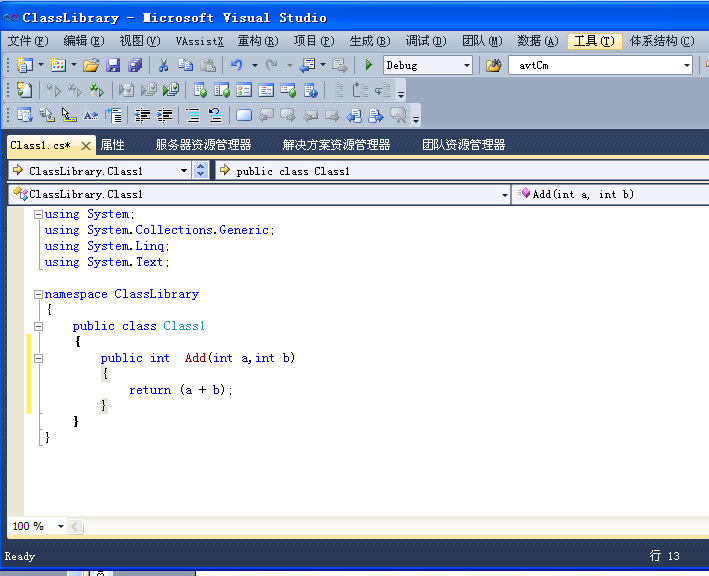
Task: Comment out the selected lines icon
Action: (193, 115)
